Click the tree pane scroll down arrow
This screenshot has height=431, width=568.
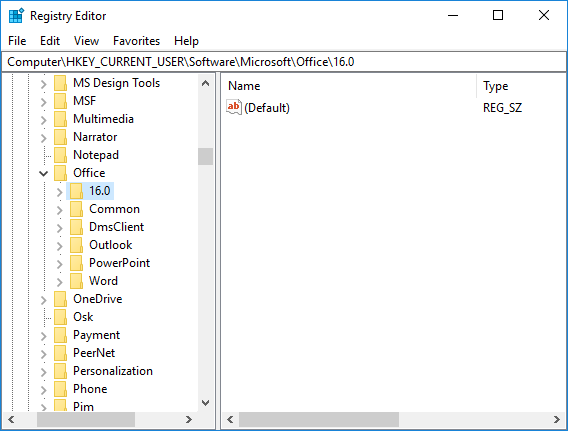(205, 403)
